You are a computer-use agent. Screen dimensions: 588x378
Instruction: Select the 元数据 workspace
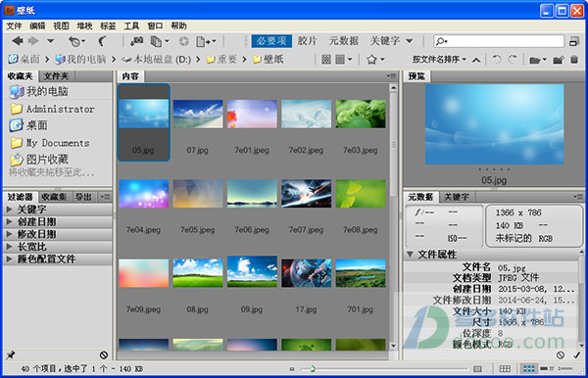point(344,41)
